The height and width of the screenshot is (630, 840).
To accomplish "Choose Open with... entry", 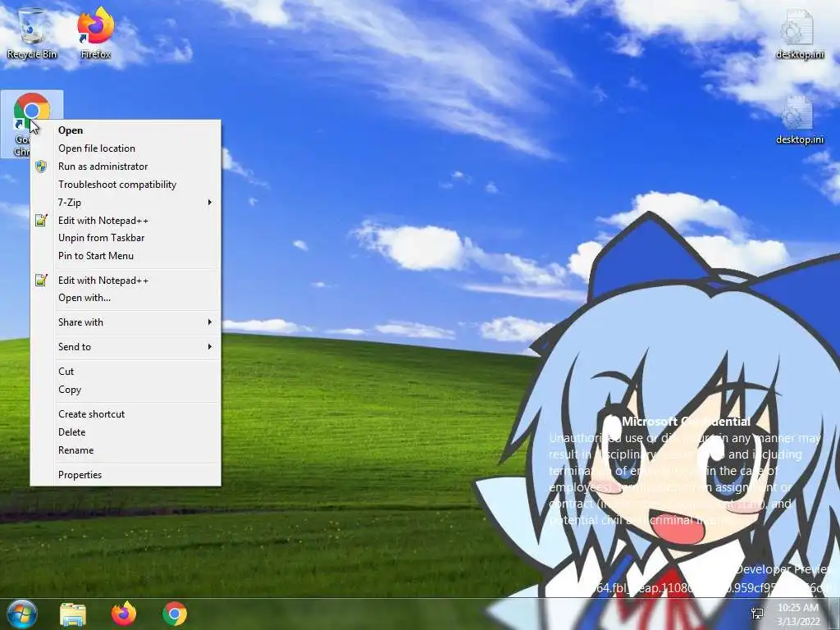I will (126, 298).
